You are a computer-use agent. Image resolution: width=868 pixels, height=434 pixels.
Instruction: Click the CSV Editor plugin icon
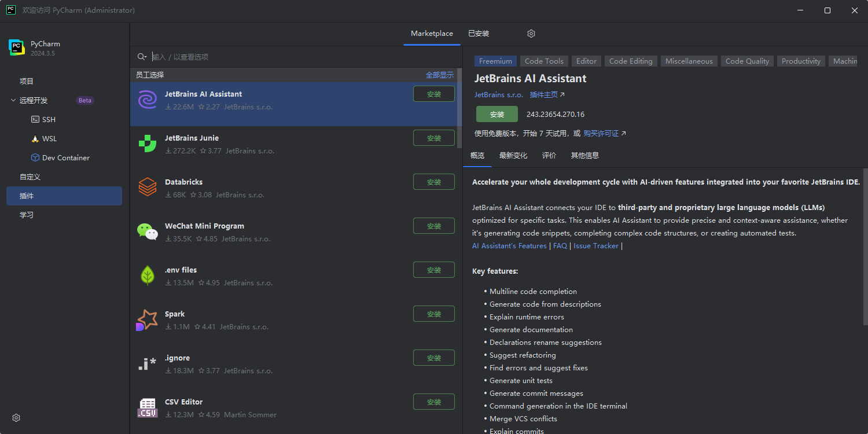(x=147, y=407)
